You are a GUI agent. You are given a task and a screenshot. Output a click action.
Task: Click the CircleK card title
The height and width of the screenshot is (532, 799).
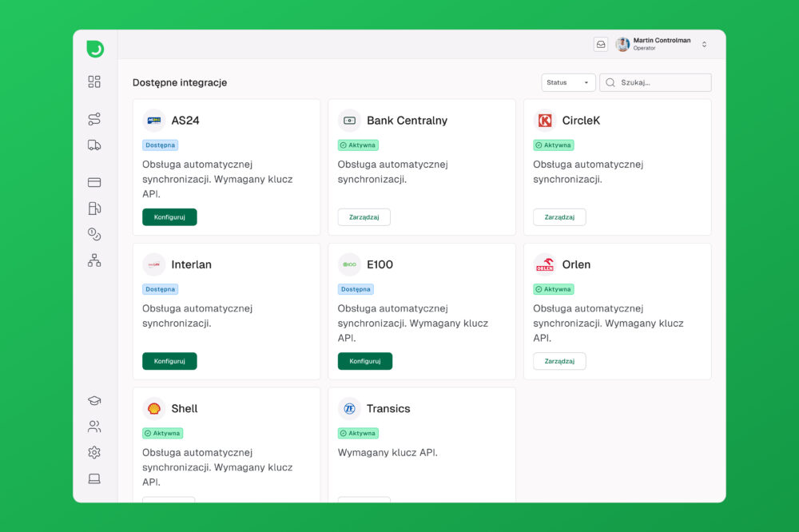(581, 121)
